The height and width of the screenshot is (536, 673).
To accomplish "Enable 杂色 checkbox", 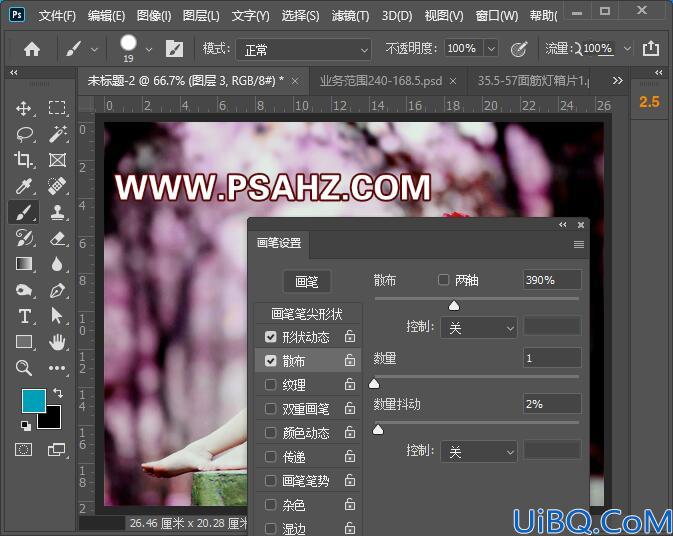I will (270, 505).
